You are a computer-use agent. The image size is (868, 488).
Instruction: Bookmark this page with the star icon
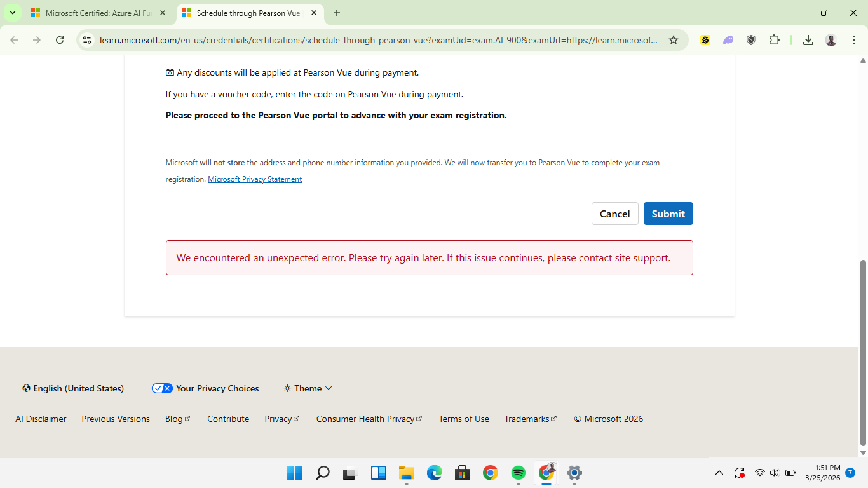(x=674, y=40)
